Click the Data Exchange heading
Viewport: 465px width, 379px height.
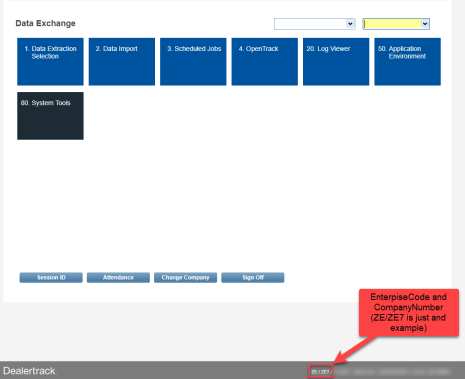[45, 23]
